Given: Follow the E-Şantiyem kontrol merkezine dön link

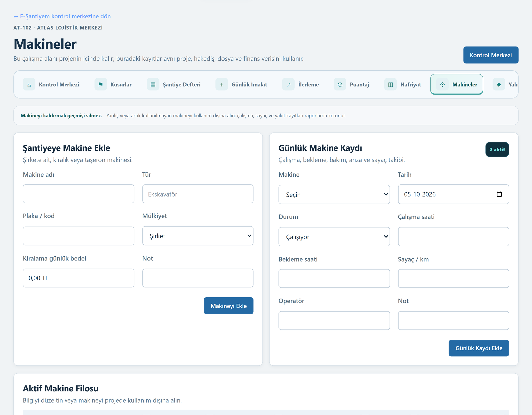Looking at the screenshot, I should click(x=62, y=16).
